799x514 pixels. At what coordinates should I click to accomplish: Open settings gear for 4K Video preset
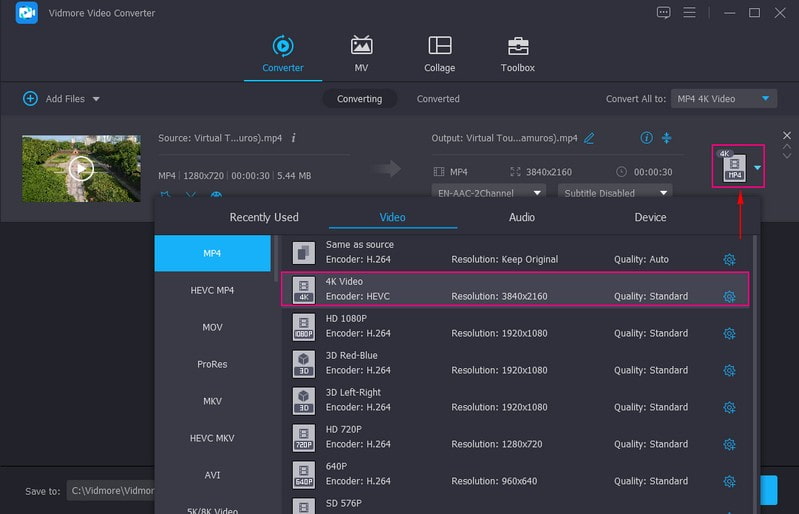pyautogui.click(x=729, y=296)
